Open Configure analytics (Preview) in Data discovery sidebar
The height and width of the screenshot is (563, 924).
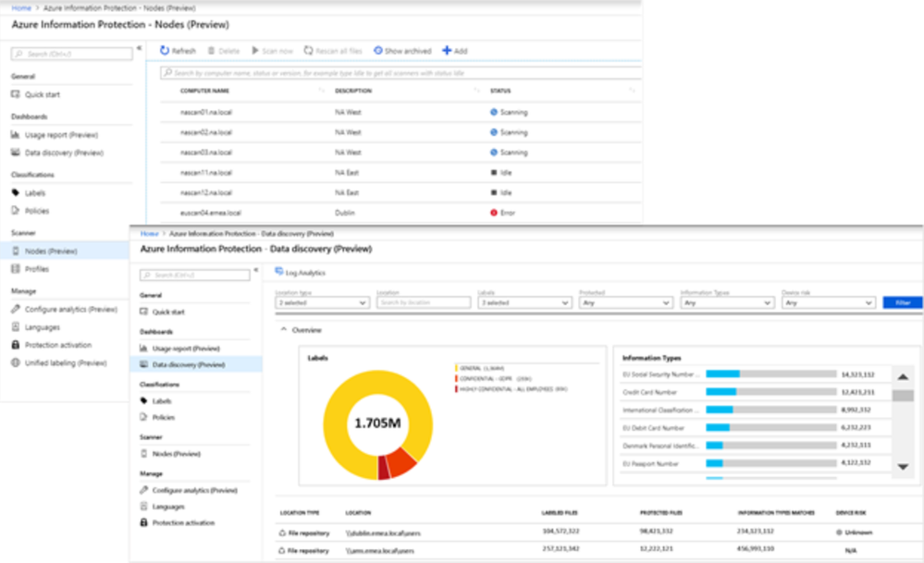click(x=194, y=490)
